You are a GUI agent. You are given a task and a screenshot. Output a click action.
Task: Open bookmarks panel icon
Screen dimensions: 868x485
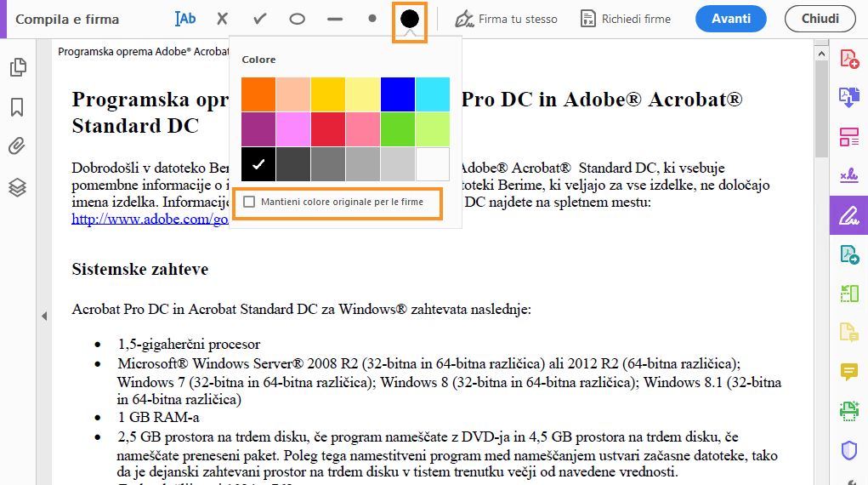tap(17, 107)
